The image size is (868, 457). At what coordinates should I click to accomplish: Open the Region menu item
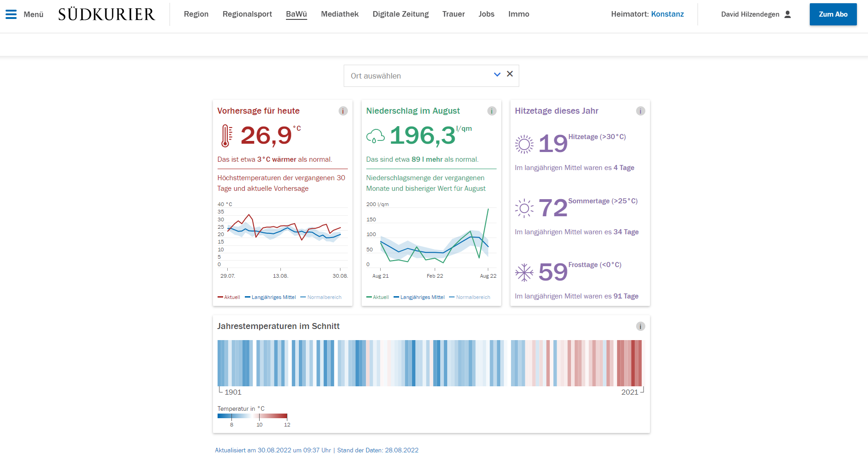(x=196, y=14)
